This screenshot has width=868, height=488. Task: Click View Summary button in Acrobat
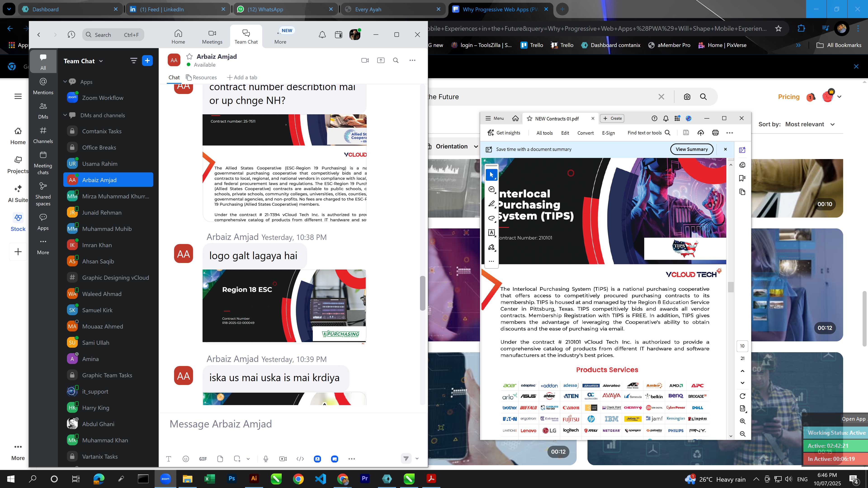click(691, 149)
